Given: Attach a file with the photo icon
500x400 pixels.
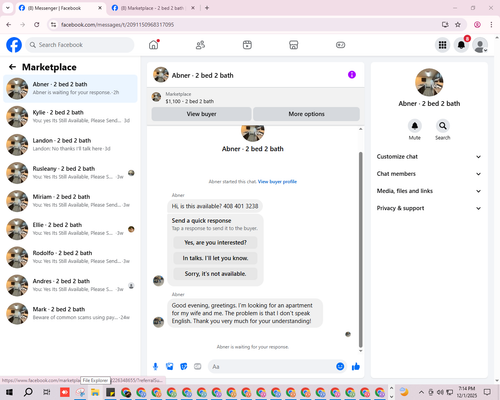Looking at the screenshot, I should pyautogui.click(x=170, y=367).
